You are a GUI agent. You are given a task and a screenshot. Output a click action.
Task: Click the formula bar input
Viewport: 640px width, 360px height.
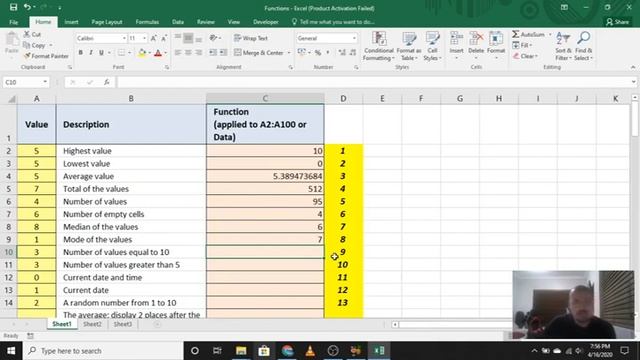373,82
